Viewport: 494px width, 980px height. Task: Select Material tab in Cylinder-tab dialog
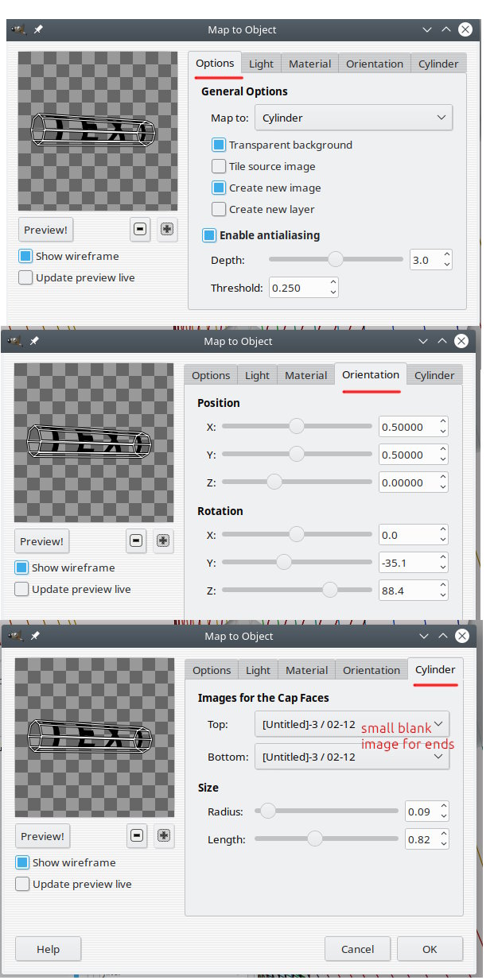coord(306,670)
